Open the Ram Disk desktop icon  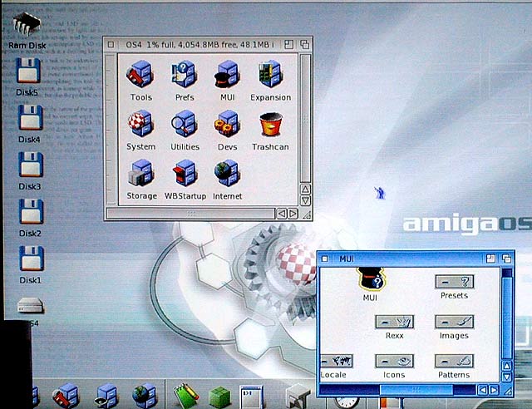click(x=27, y=24)
